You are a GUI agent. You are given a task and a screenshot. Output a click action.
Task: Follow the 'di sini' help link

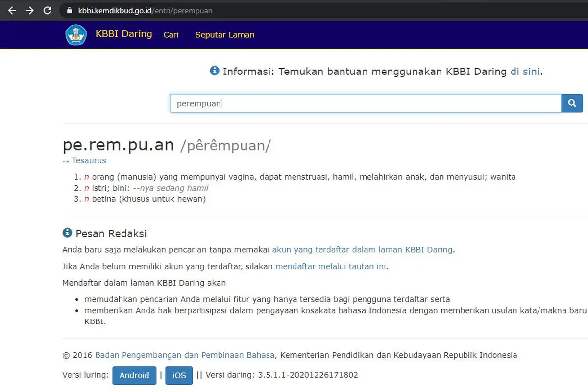tap(525, 72)
